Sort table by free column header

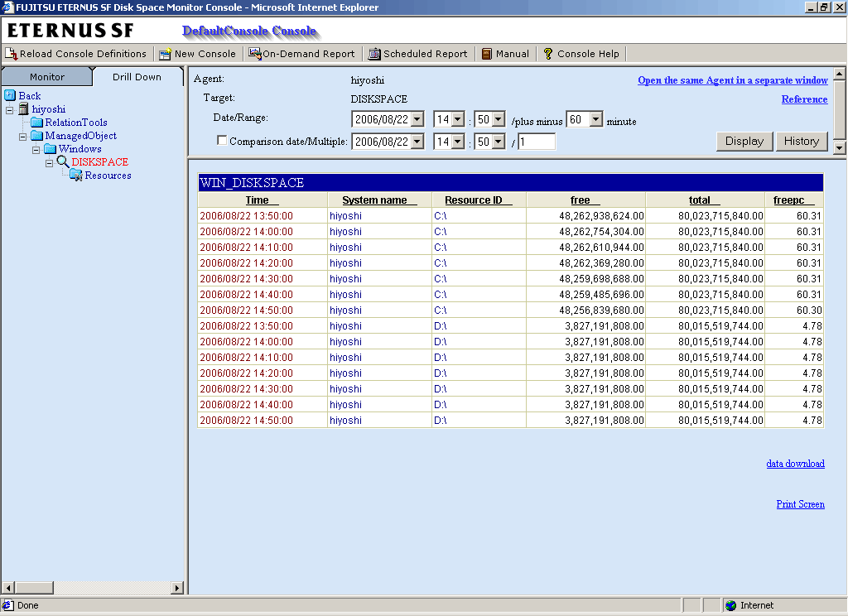[x=585, y=200]
